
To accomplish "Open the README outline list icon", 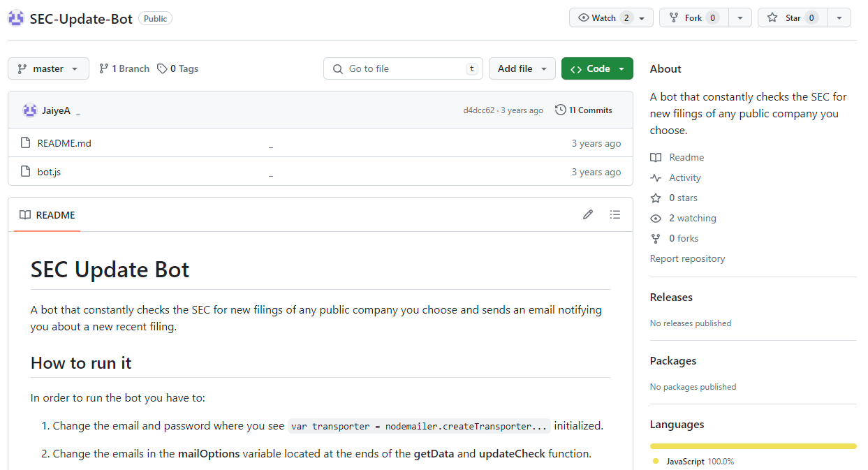I will (615, 214).
